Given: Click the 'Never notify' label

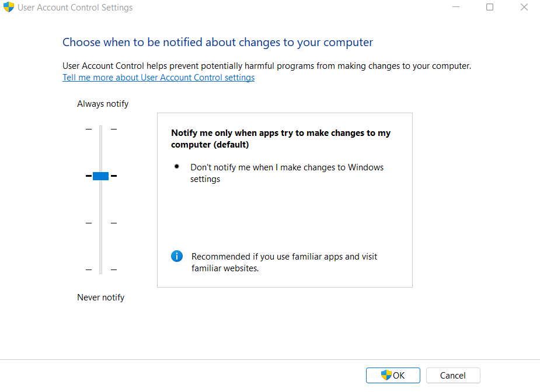Looking at the screenshot, I should (x=101, y=297).
